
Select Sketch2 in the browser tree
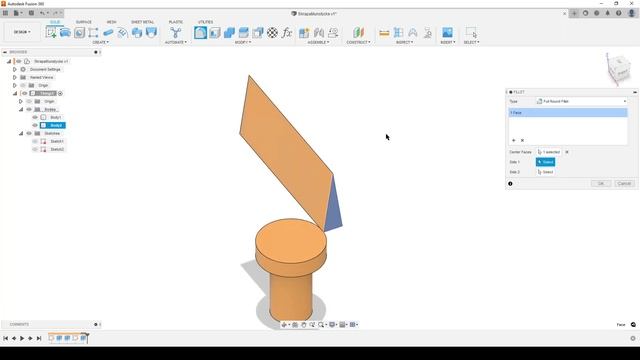57,149
